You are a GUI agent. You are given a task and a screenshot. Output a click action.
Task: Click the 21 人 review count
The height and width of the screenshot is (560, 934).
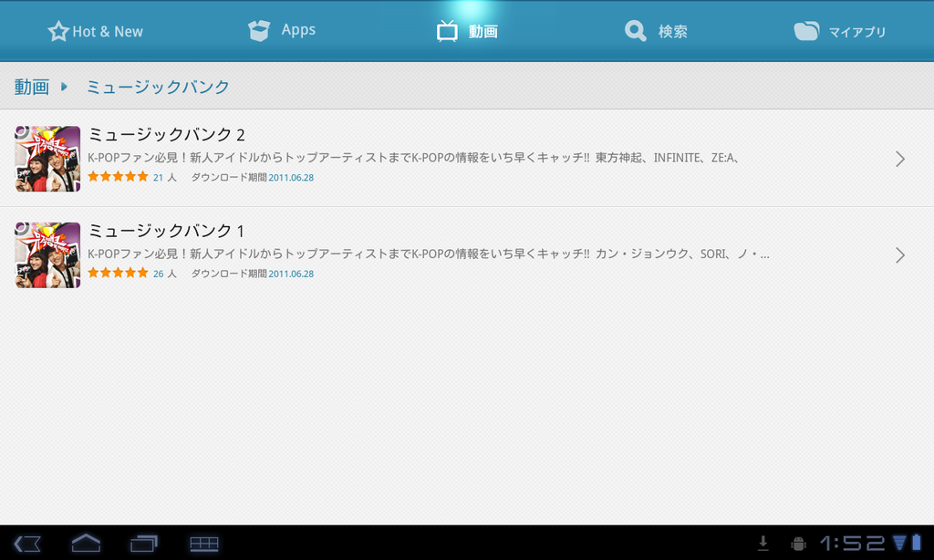click(x=165, y=178)
